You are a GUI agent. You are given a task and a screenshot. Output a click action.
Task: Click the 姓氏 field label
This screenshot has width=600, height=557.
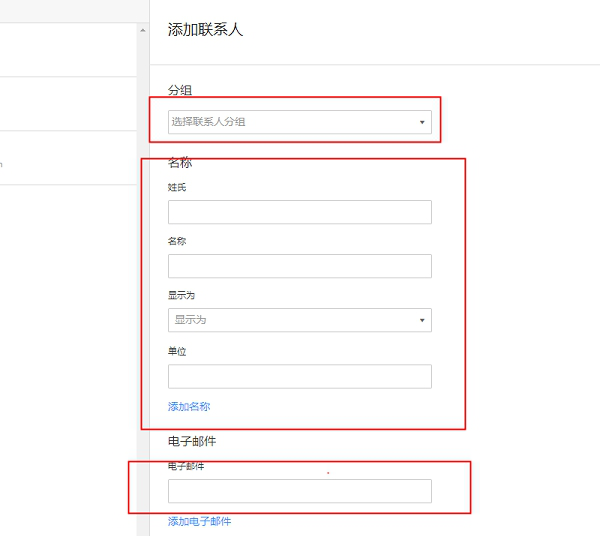pos(177,187)
